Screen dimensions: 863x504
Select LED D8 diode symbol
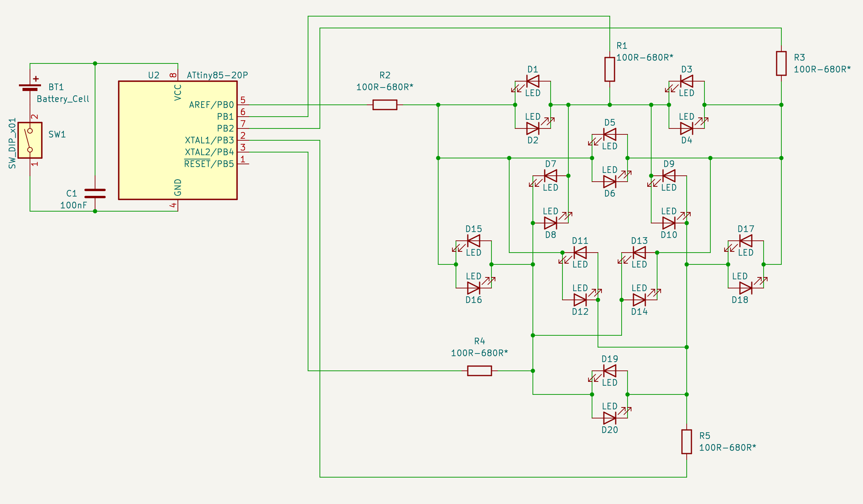pyautogui.click(x=551, y=223)
